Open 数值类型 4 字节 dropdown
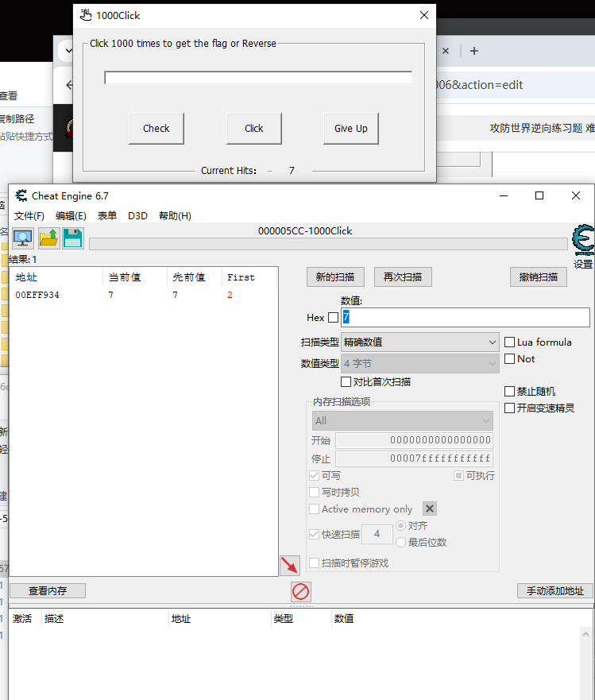 pyautogui.click(x=420, y=363)
